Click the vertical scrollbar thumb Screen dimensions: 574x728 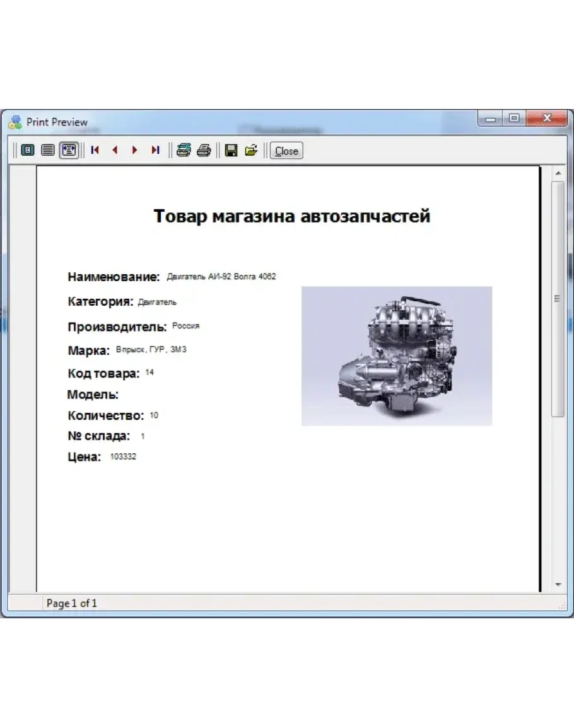558,299
